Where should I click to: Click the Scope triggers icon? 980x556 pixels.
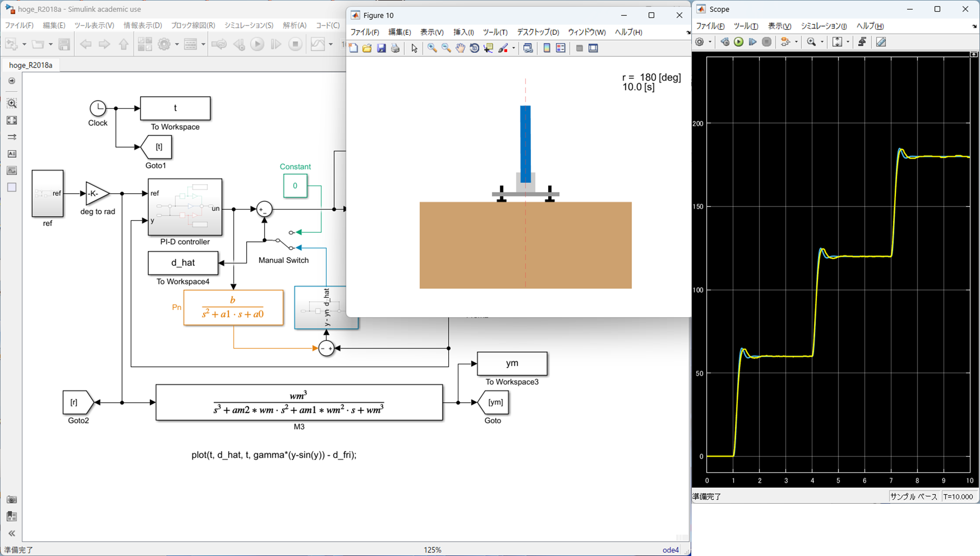[862, 42]
